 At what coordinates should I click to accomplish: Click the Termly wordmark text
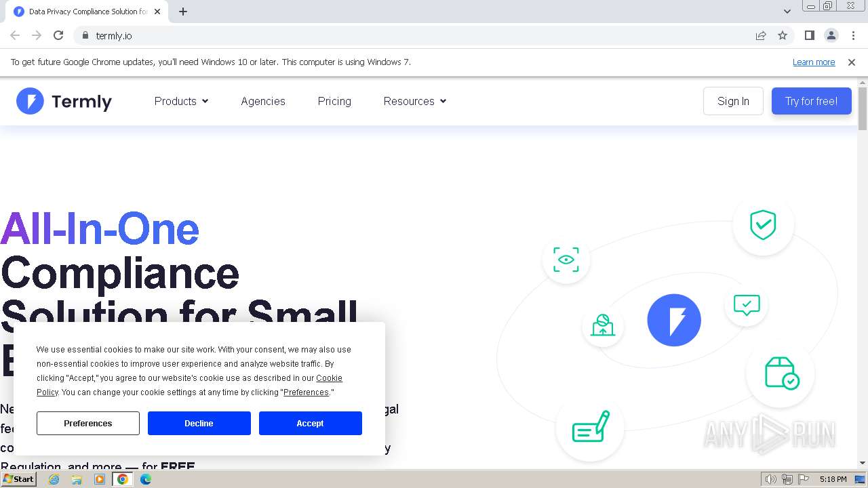pyautogui.click(x=81, y=102)
